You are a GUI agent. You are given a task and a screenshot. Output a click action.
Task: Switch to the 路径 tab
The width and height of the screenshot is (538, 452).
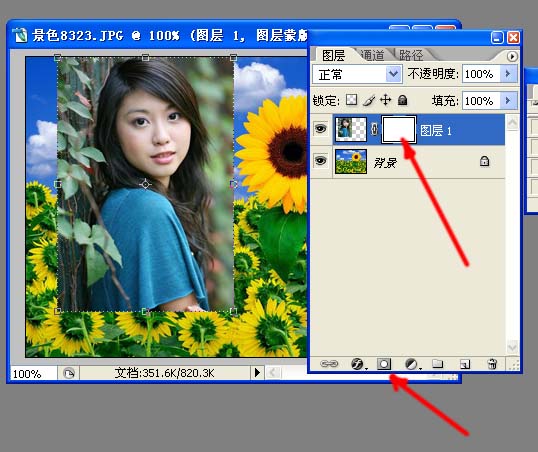pos(411,55)
